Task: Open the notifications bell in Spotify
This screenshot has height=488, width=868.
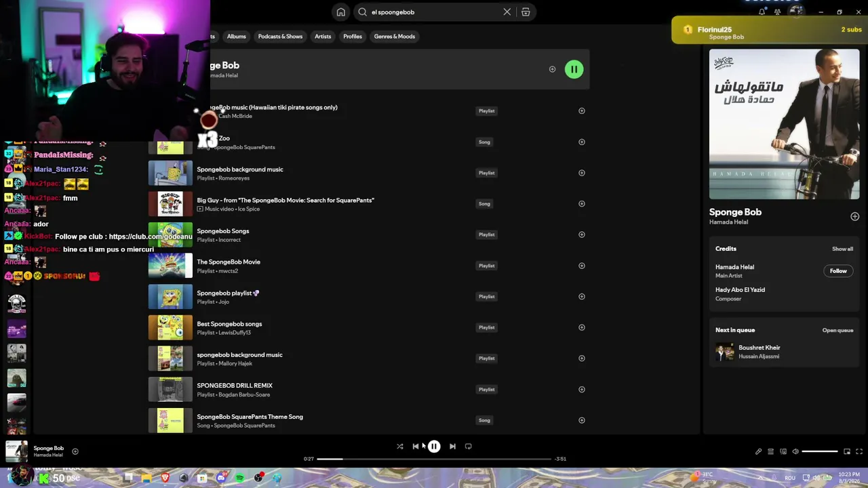Action: pos(762,12)
